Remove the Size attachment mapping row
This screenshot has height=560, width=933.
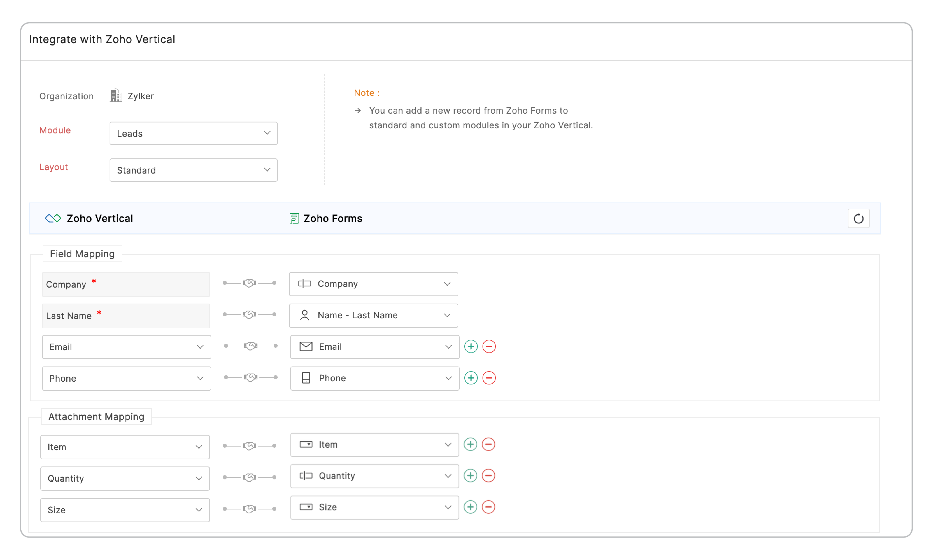point(488,507)
